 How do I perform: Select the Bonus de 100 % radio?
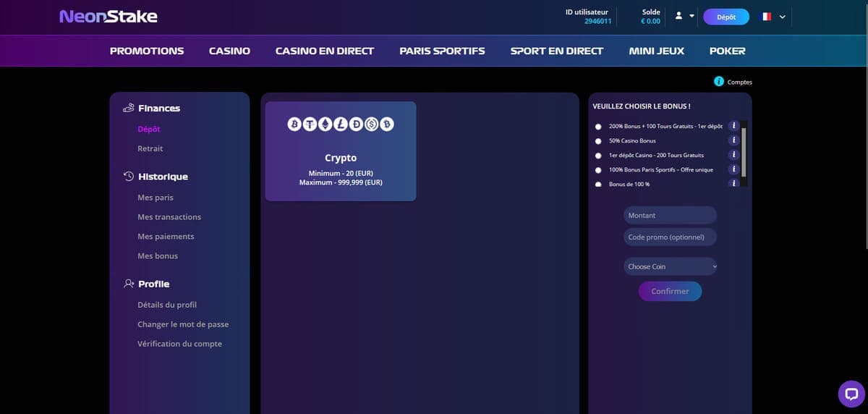click(598, 185)
